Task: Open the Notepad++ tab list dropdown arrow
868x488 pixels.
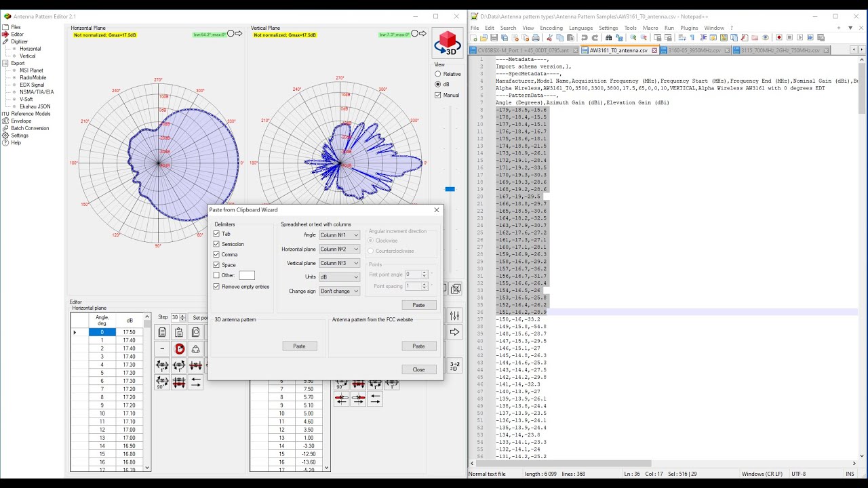Action: pos(850,28)
